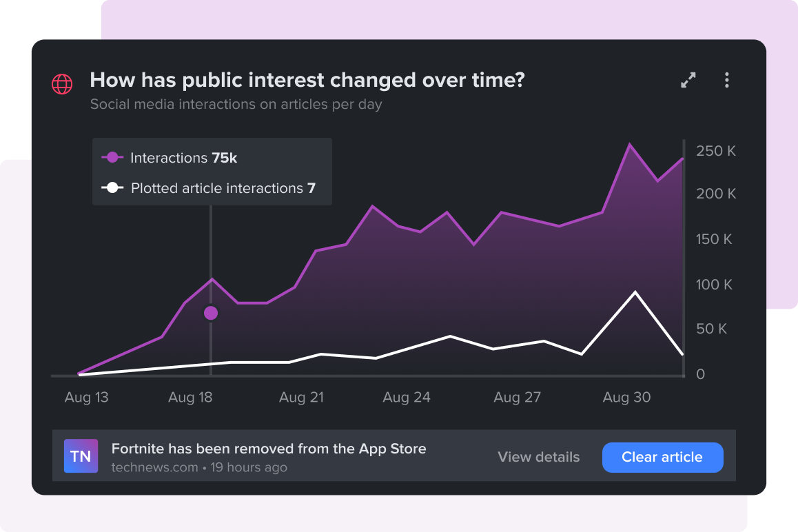Open the Fortnite App Store article headline
Screen dimensions: 798x532
point(269,449)
